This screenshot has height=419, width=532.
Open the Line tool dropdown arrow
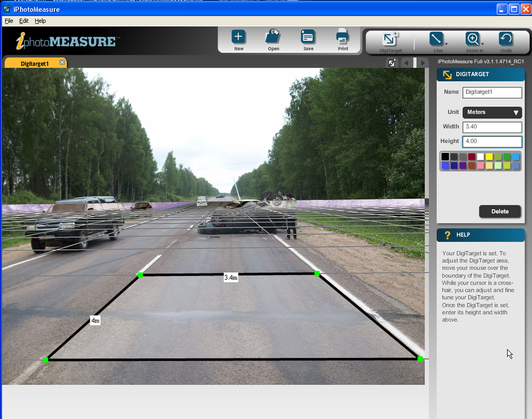click(x=446, y=44)
